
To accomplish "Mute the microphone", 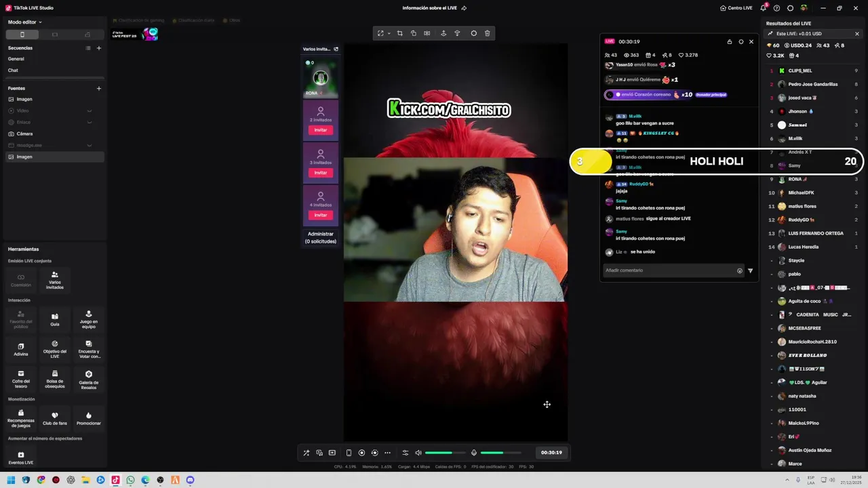I will tap(474, 453).
